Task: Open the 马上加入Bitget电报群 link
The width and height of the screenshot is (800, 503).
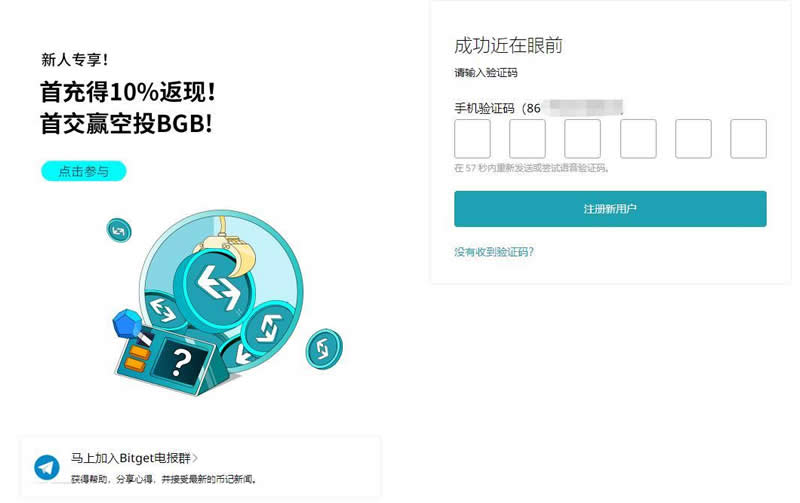Action: (x=130, y=458)
